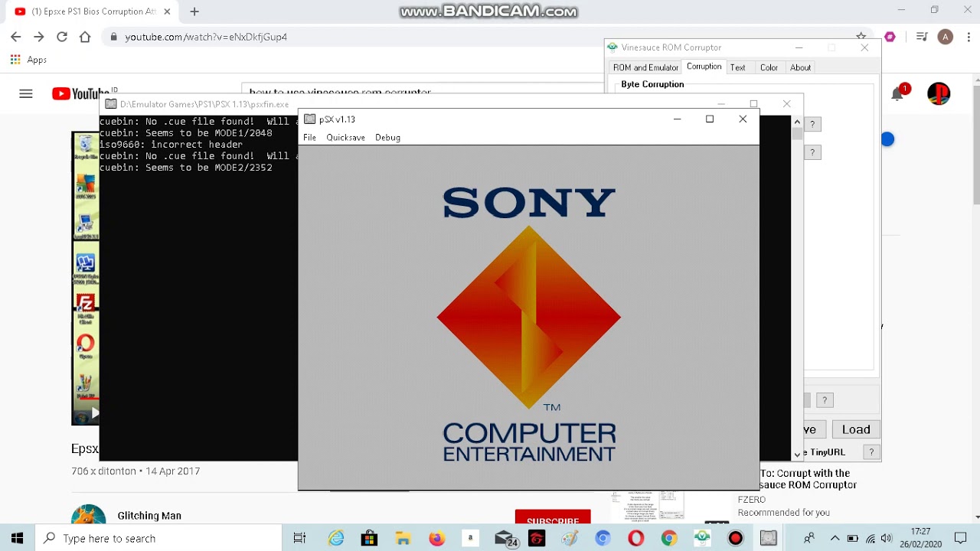The image size is (980, 551).
Task: Reload the page in Chrome
Action: 62,37
